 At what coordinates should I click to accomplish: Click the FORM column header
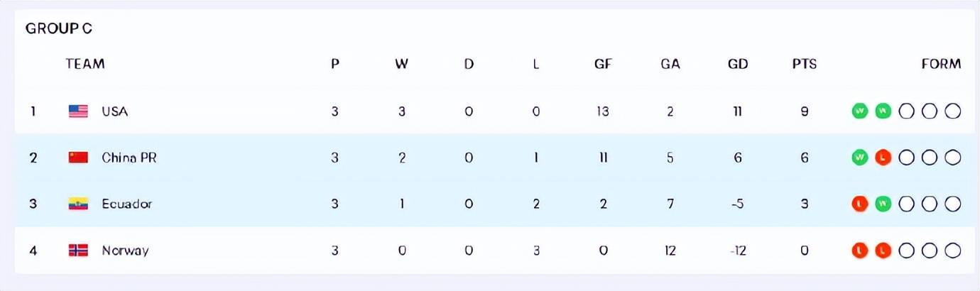tap(941, 64)
